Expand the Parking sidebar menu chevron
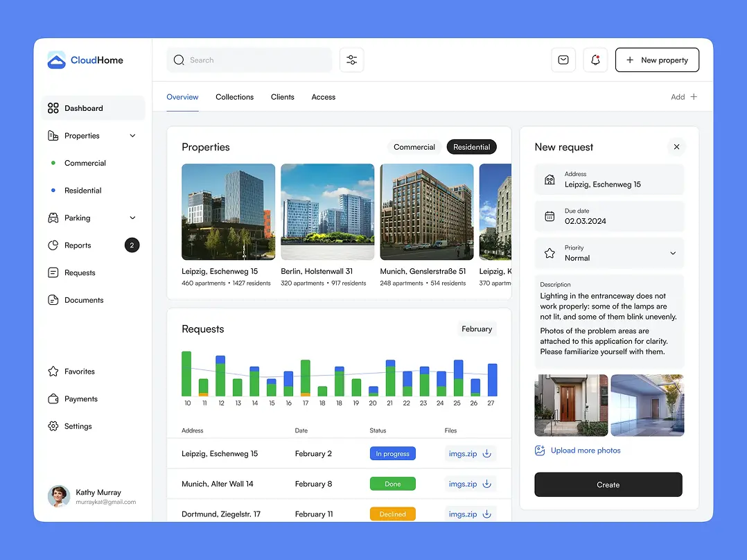Viewport: 747px width, 560px height. 132,218
